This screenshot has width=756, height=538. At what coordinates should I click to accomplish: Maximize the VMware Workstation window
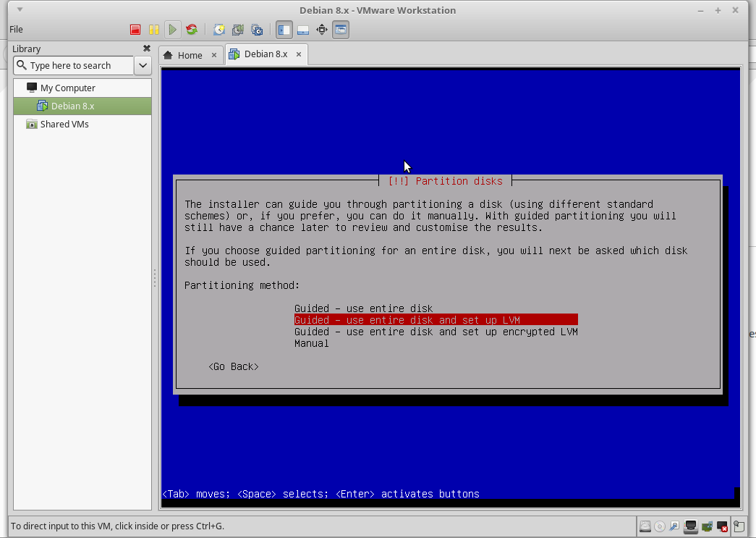click(718, 11)
